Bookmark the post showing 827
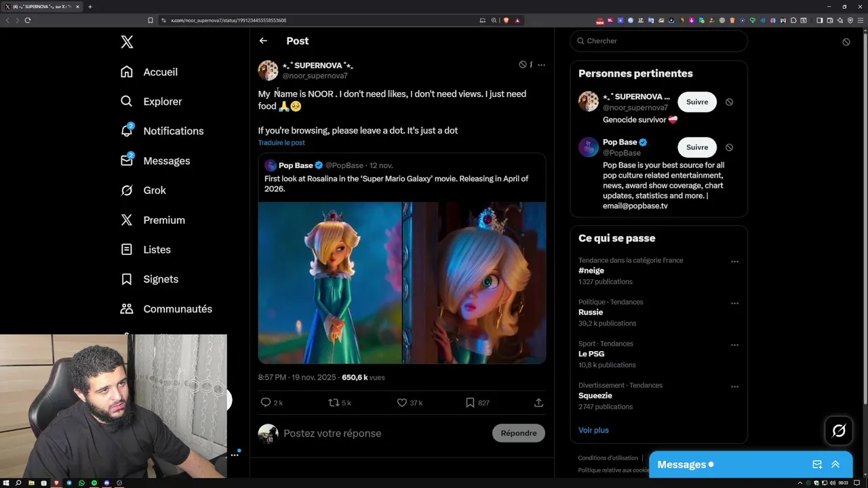 (x=477, y=403)
